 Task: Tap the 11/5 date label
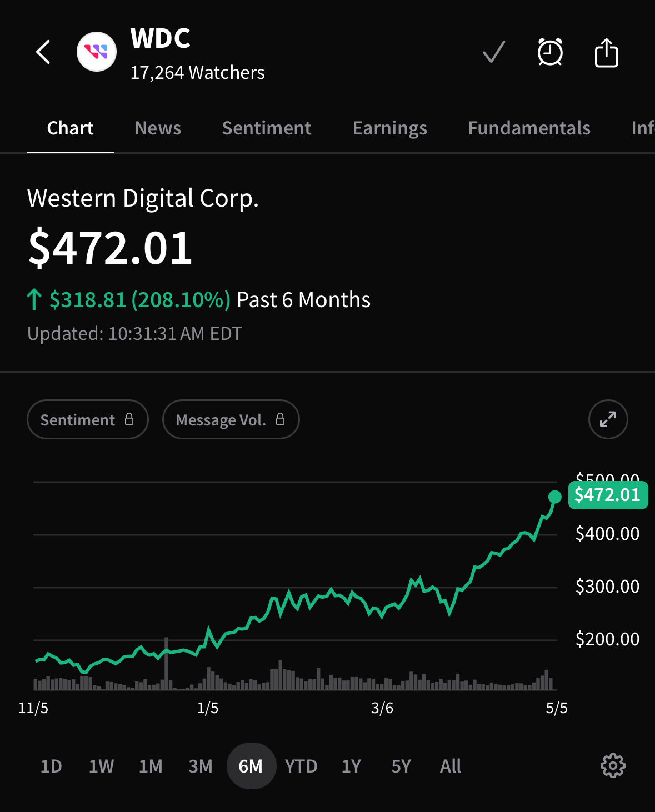click(33, 708)
